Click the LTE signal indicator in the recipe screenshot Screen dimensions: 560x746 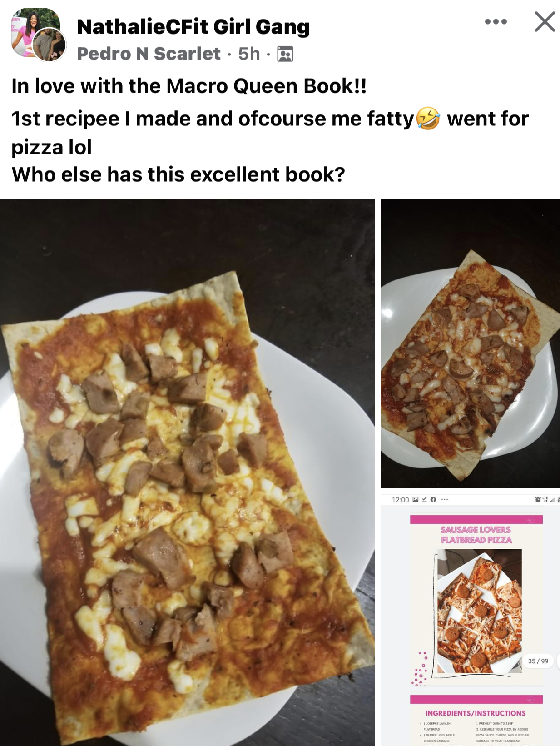tap(545, 499)
